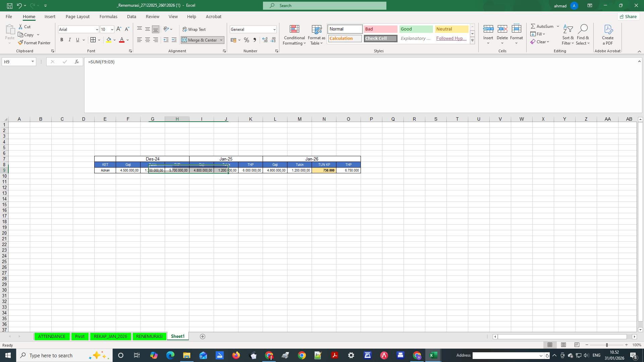
Task: Open Conditional Formatting options
Action: [294, 35]
